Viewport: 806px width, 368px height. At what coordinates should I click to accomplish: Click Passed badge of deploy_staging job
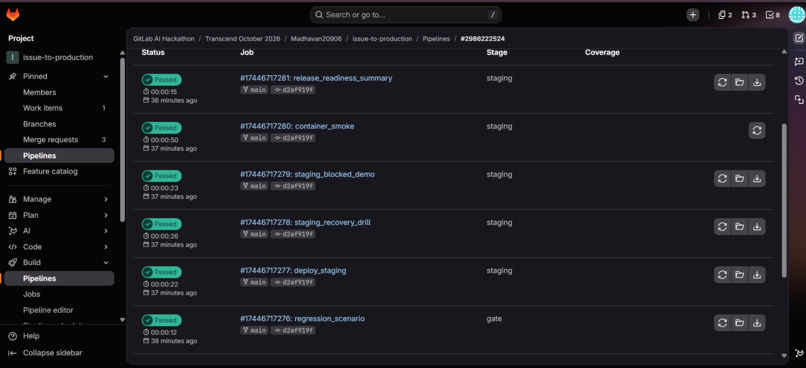(161, 272)
